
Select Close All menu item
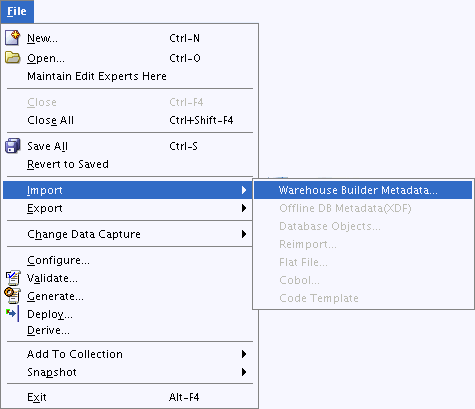pos(50,120)
